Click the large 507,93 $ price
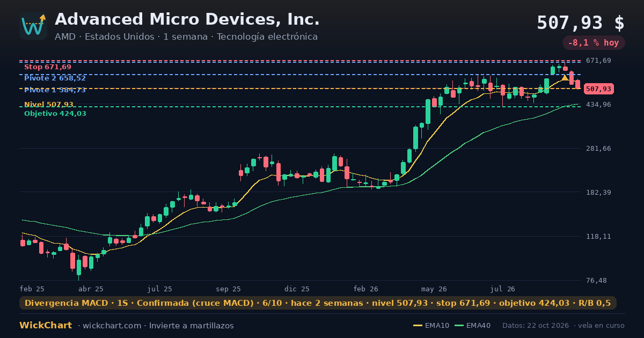The width and height of the screenshot is (644, 338). point(581,23)
